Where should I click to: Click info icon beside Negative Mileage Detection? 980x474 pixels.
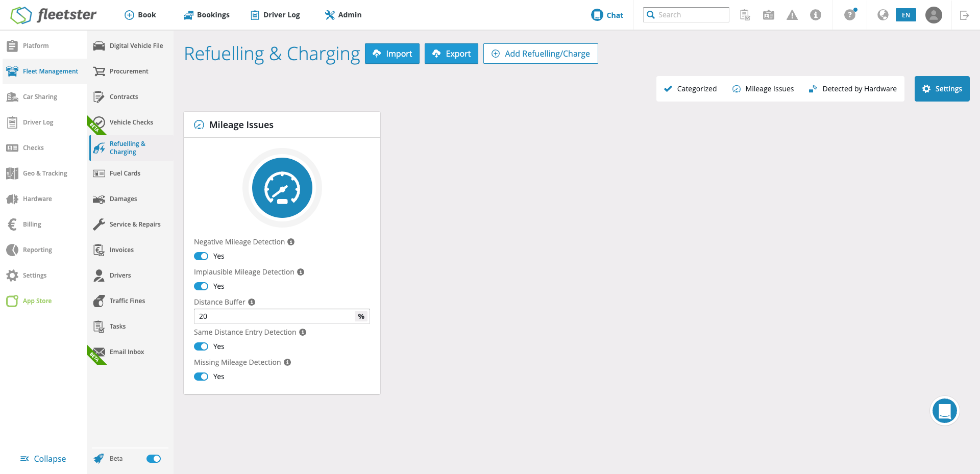point(291,242)
